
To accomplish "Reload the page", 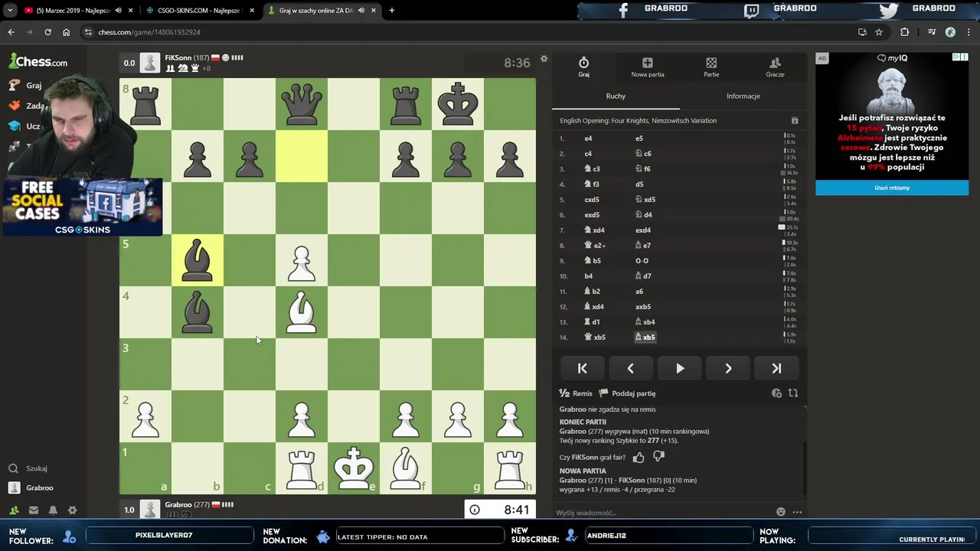I will [47, 32].
